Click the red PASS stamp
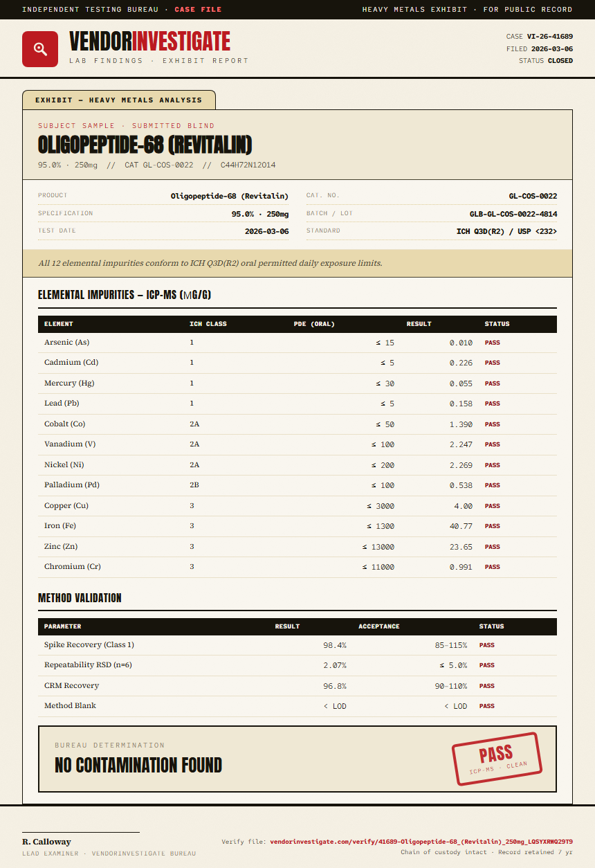Viewport: 595px width, 868px height. [x=497, y=759]
